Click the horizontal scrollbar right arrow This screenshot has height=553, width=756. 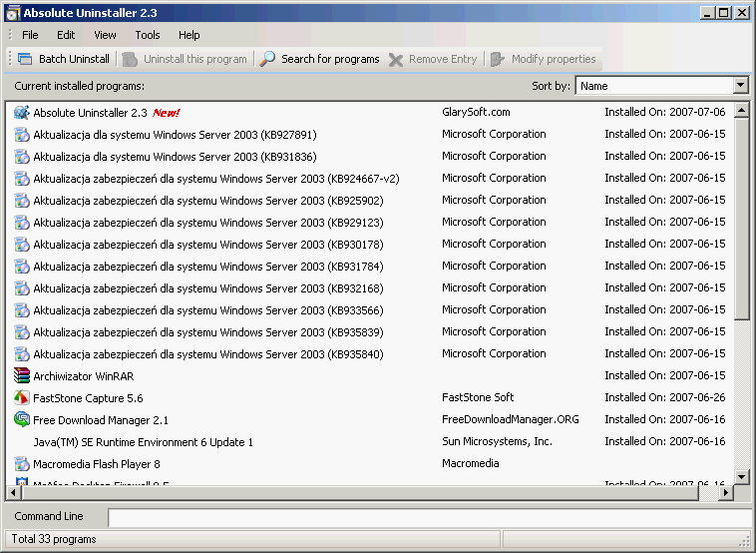click(x=725, y=493)
